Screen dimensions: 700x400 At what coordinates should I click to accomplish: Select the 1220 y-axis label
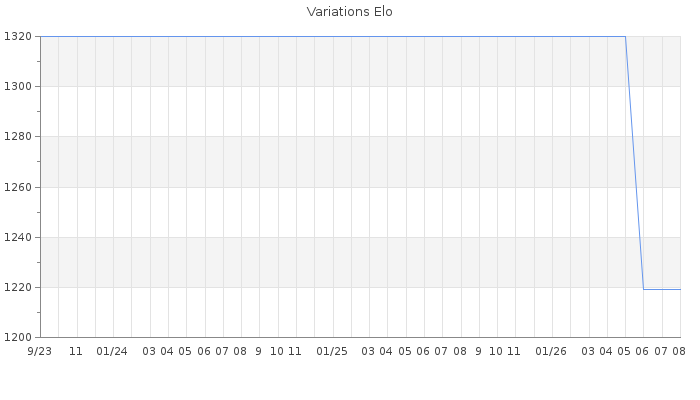pyautogui.click(x=18, y=287)
